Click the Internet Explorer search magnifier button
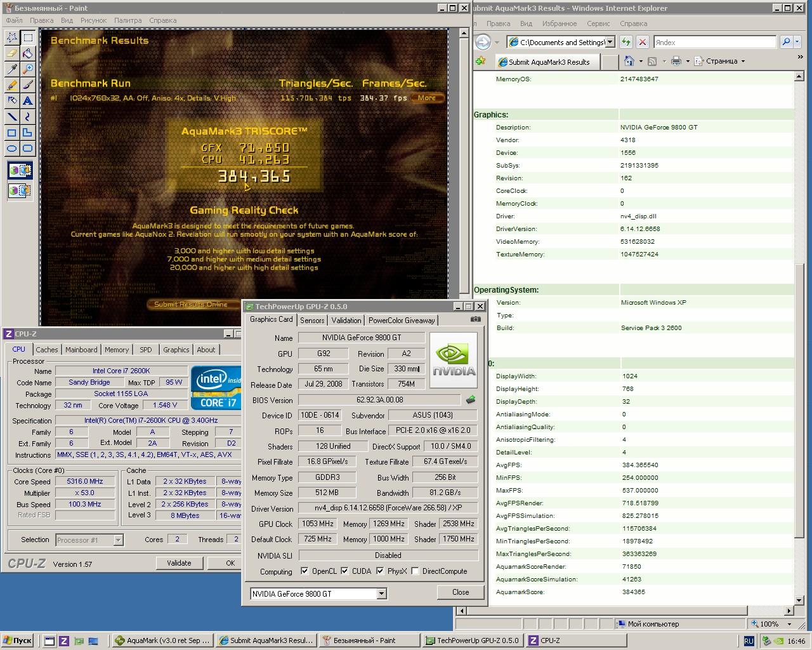The height and width of the screenshot is (650, 812). (x=786, y=42)
